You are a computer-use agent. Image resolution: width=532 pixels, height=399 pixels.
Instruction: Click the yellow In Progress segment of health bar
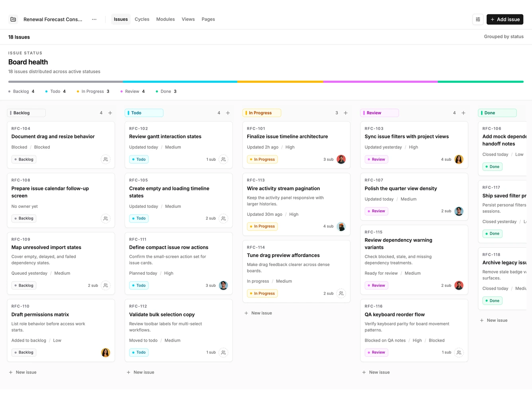[280, 82]
